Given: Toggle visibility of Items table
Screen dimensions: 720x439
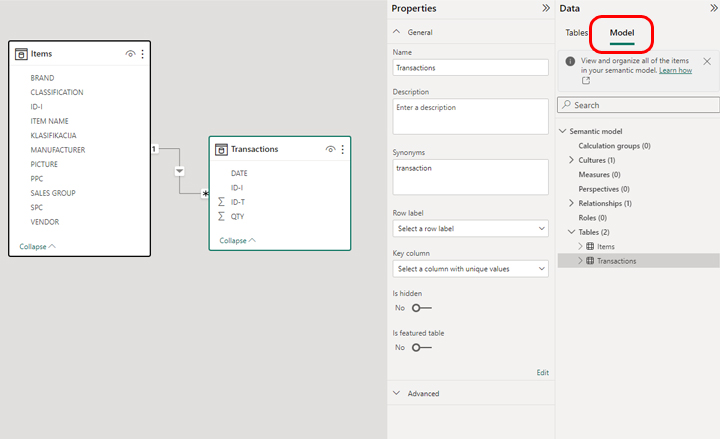Looking at the screenshot, I should click(131, 54).
